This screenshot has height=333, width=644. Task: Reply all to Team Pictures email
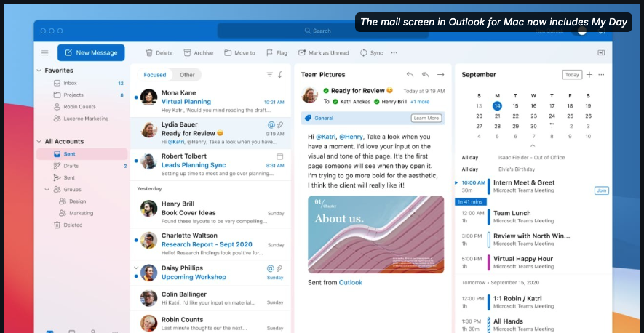pos(426,75)
